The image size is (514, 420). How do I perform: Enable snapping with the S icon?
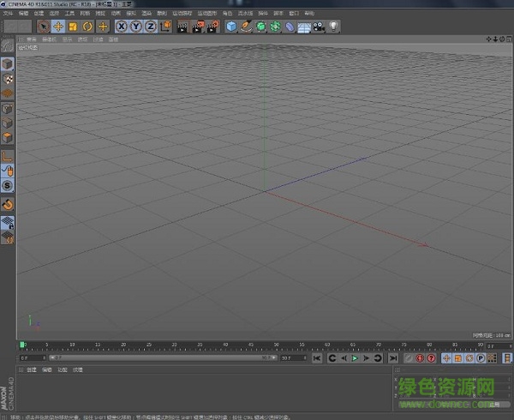pyautogui.click(x=8, y=185)
